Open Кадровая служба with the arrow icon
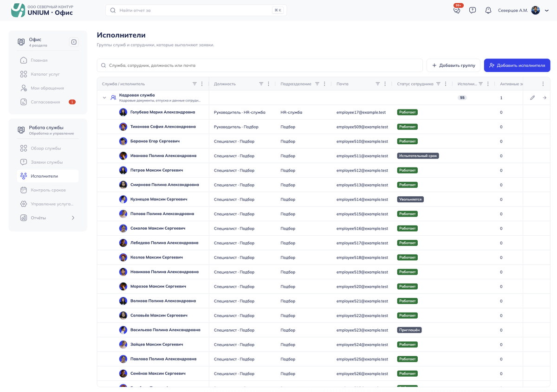The height and width of the screenshot is (392, 557). 544,98
